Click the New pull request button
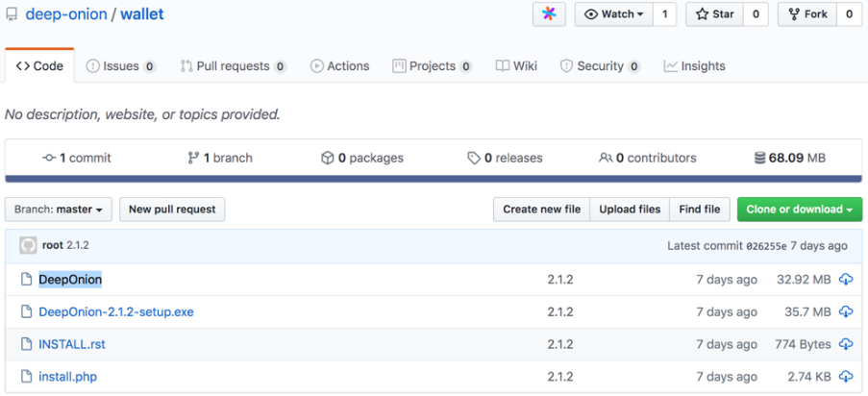868x396 pixels. click(173, 210)
